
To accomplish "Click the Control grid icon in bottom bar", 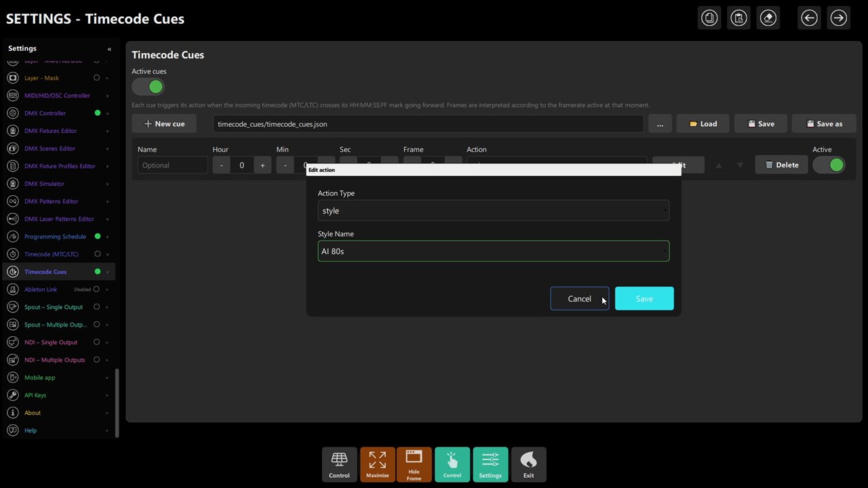I will pyautogui.click(x=339, y=464).
